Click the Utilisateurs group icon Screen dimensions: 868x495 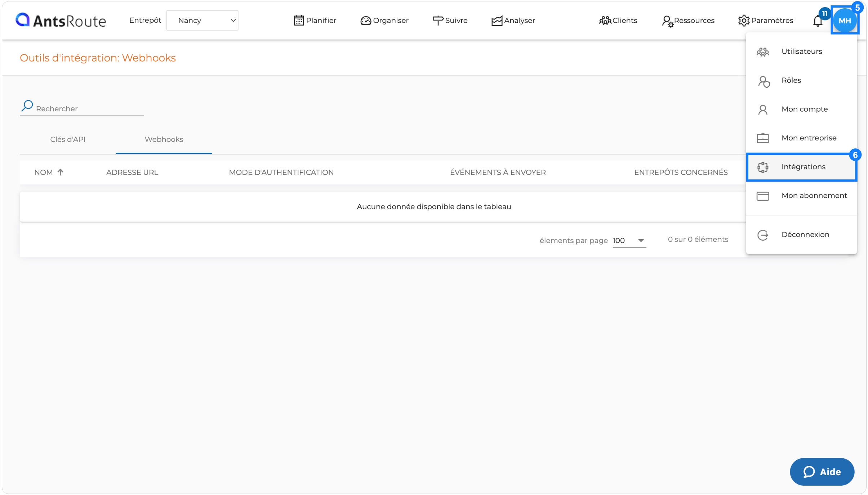(763, 52)
